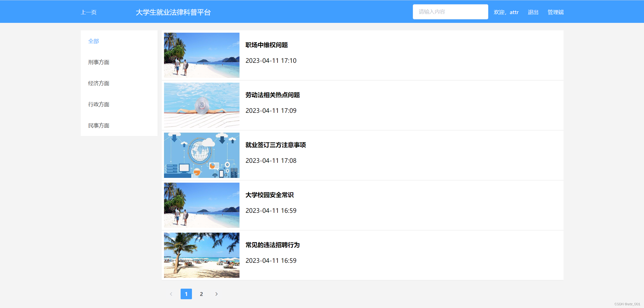Click the previous page arrow in pagination
The width and height of the screenshot is (644, 308).
pos(171,294)
